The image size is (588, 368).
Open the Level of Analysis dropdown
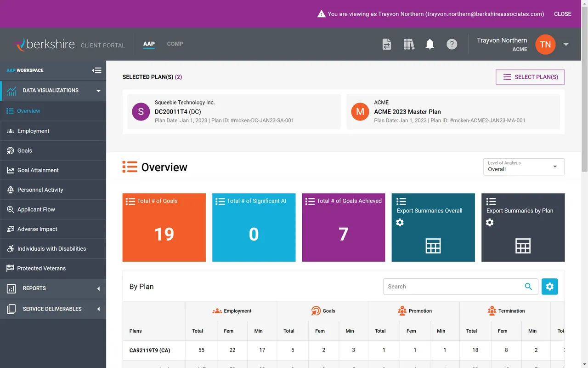coord(554,167)
